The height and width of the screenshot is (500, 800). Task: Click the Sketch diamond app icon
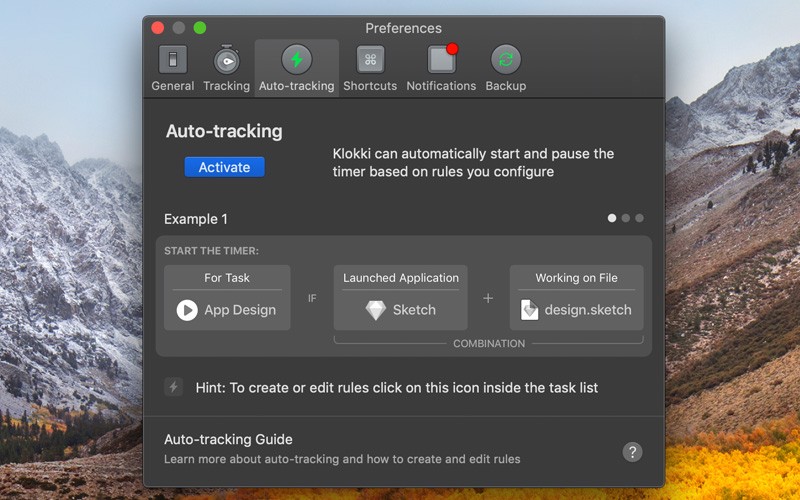click(x=376, y=310)
